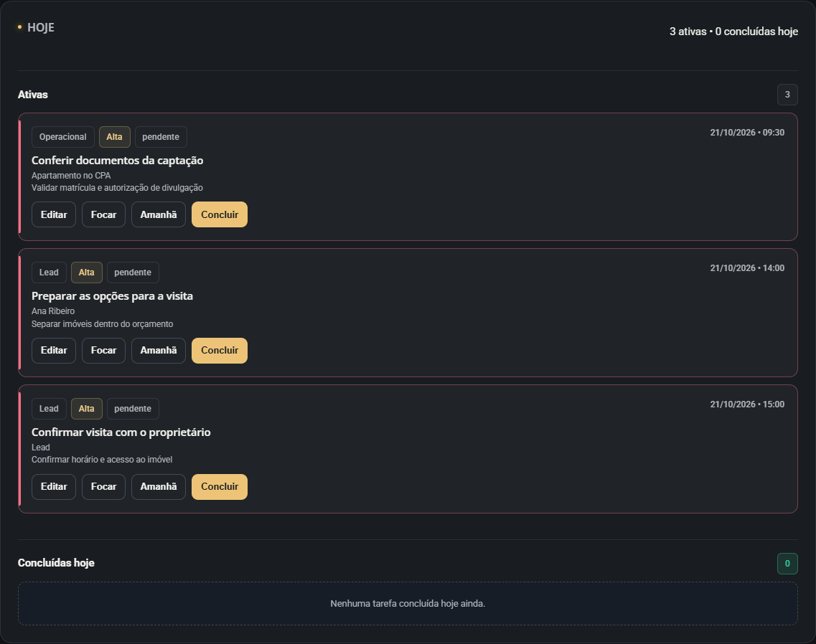816x644 pixels.
Task: Click Validar matrícula e autorização de divulgação
Action: pos(117,188)
